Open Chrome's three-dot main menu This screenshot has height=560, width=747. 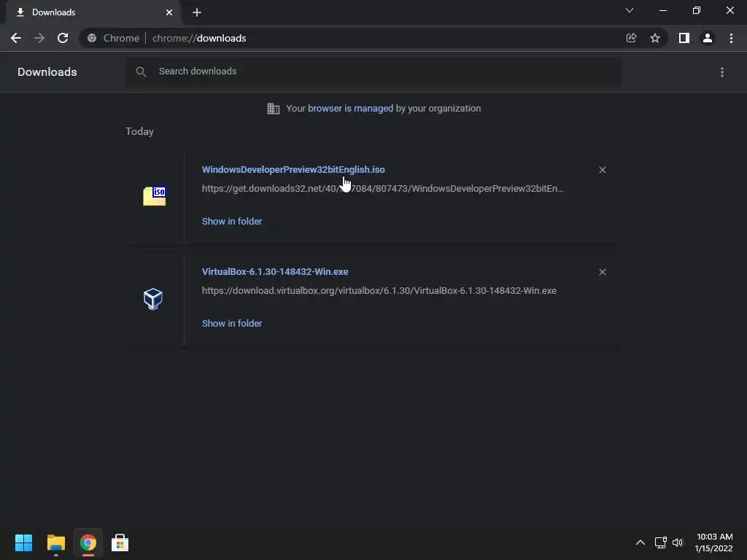coord(731,38)
